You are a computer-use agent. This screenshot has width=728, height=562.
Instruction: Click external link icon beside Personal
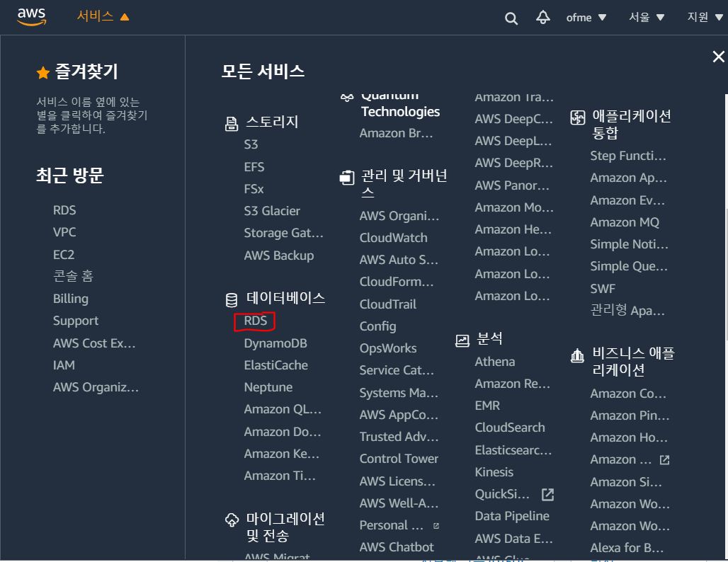(x=436, y=526)
